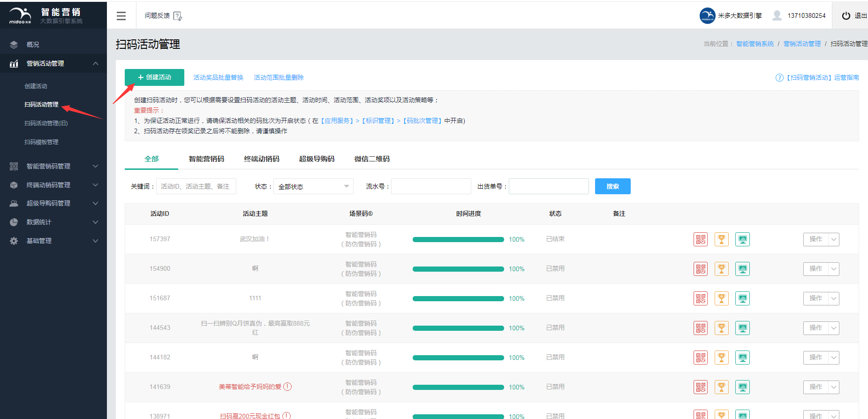Screen dimensions: 868x419
Task: Click the red QR icon for activity 144182
Action: pyautogui.click(x=701, y=358)
